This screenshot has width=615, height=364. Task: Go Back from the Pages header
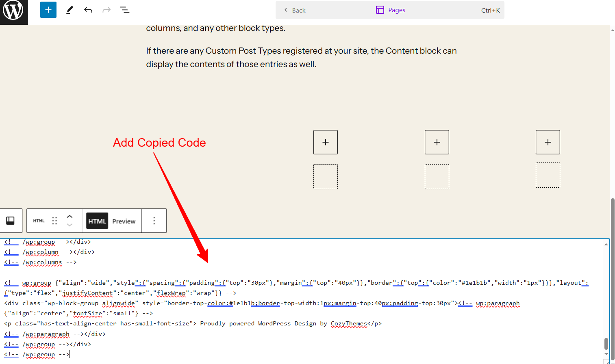(295, 10)
